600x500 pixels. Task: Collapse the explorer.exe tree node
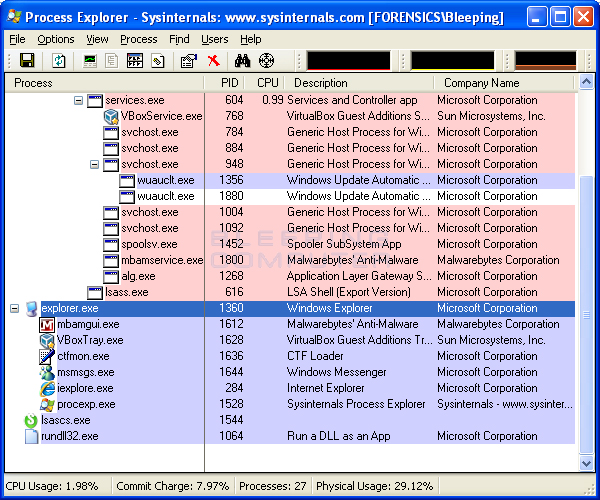pos(15,308)
